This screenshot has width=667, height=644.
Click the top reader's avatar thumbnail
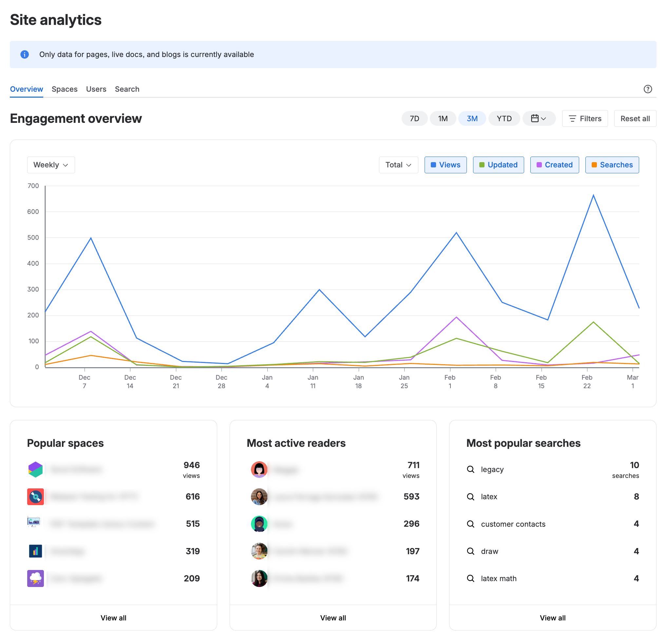tap(259, 469)
